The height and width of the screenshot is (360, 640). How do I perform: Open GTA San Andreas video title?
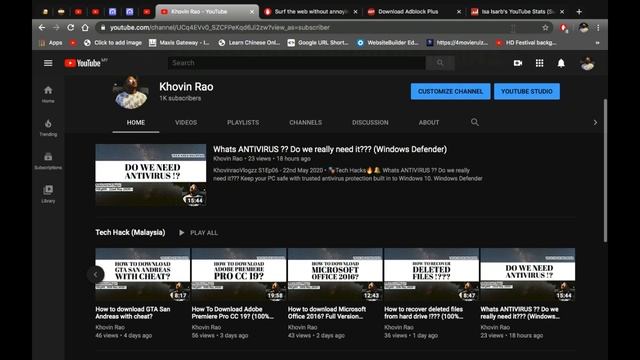(133, 313)
